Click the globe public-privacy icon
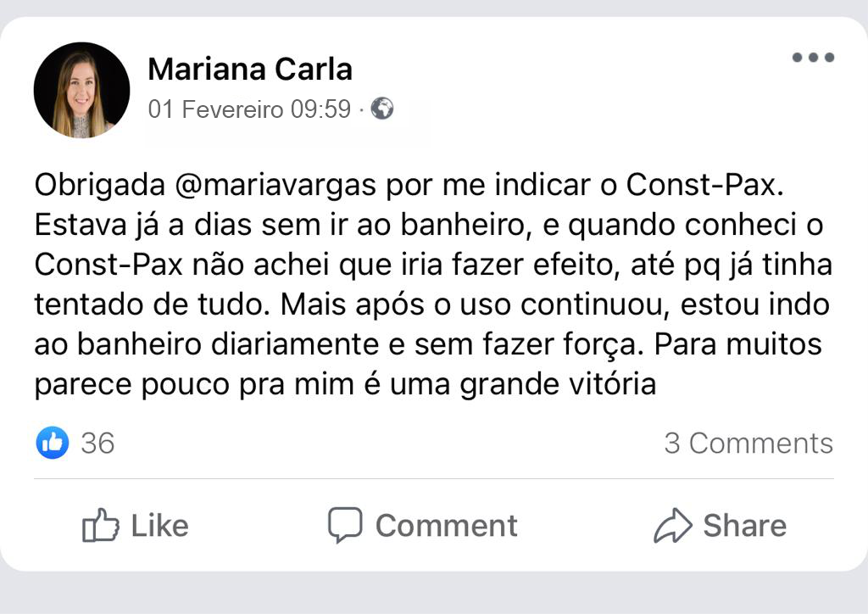Screen dimensions: 868x614 tap(382, 109)
